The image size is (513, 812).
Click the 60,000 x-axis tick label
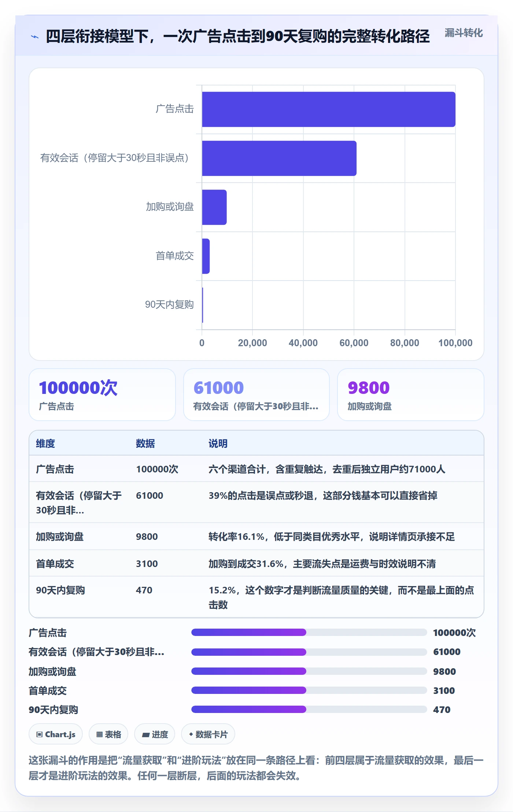(354, 343)
